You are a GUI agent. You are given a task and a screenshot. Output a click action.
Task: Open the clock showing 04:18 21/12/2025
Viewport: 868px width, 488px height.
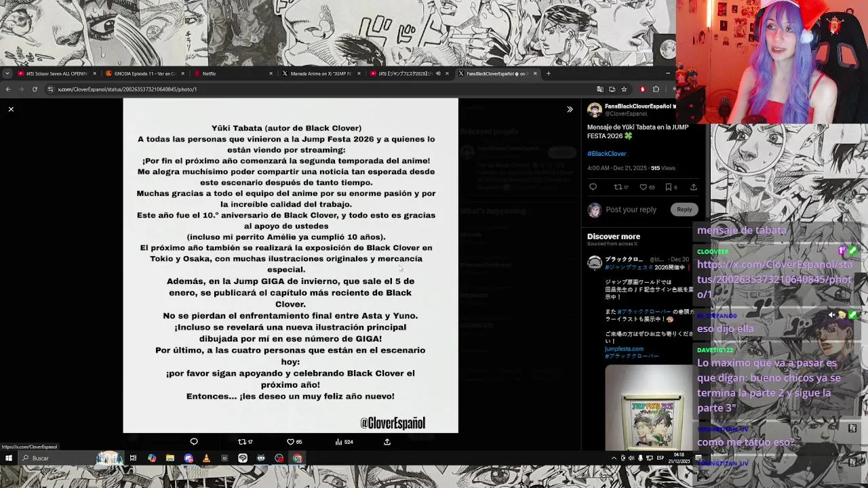pyautogui.click(x=679, y=458)
